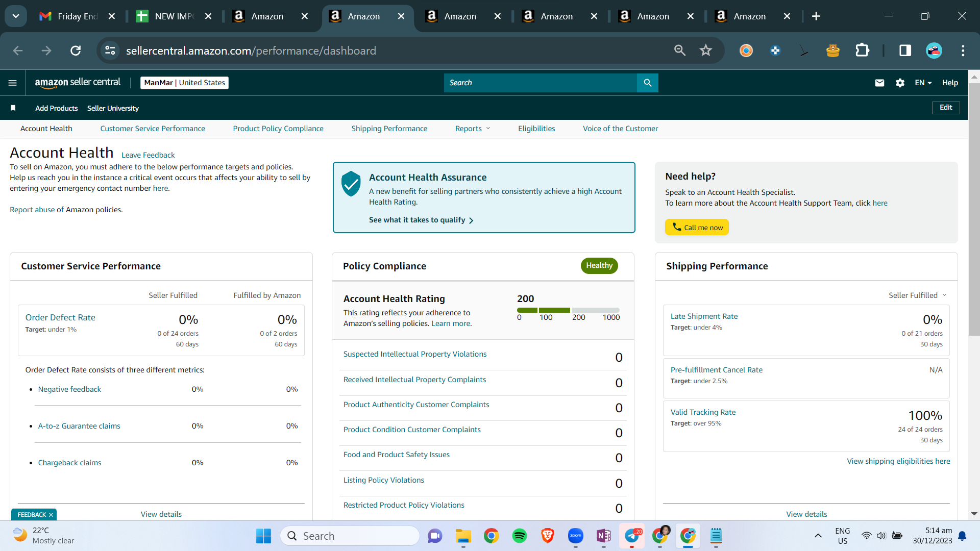Go back using the browser back arrow
The width and height of the screenshot is (980, 551).
(18, 51)
